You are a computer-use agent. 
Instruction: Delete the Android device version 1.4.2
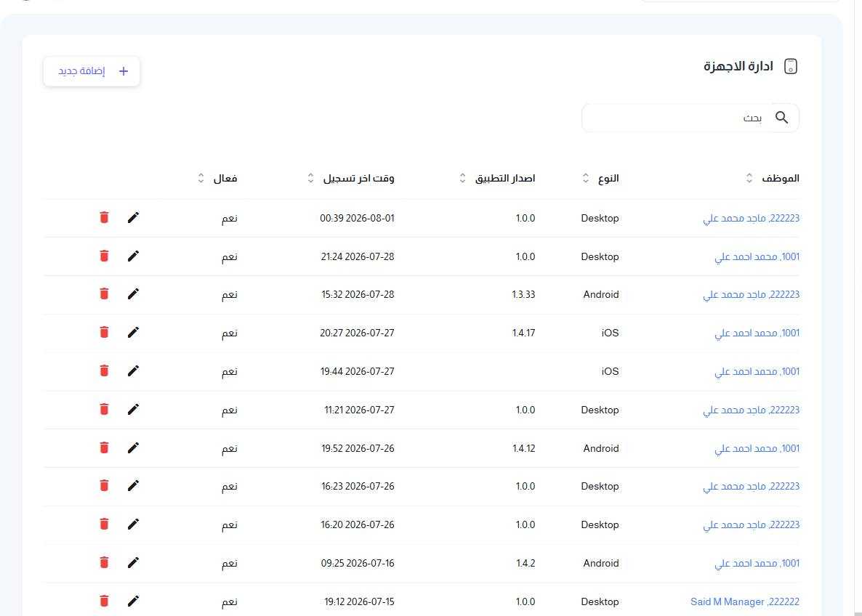point(104,563)
